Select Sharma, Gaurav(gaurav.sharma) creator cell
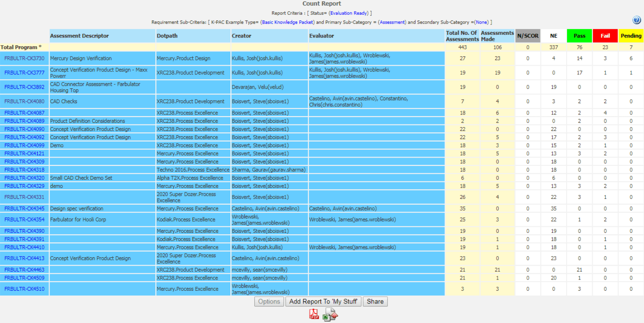 269,170
